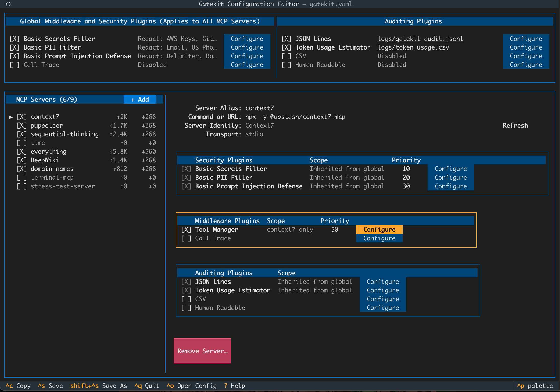The height and width of the screenshot is (392, 560).
Task: Enable Human Readable auditing for context7
Action: pos(186,308)
